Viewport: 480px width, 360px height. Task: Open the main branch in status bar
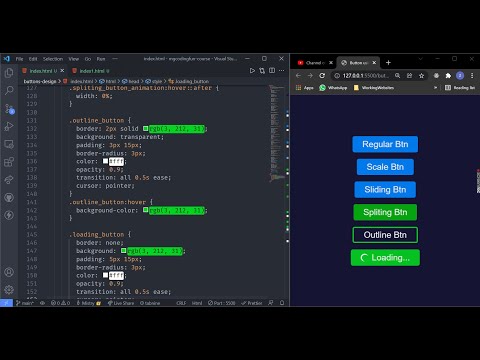point(25,303)
